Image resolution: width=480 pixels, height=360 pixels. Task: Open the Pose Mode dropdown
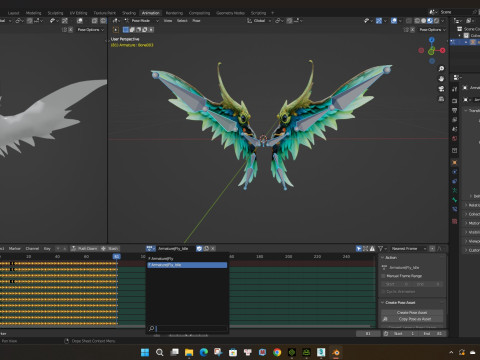point(142,21)
